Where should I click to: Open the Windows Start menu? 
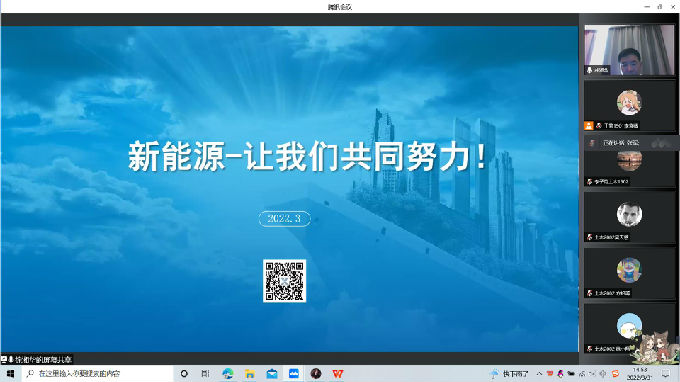click(x=10, y=373)
